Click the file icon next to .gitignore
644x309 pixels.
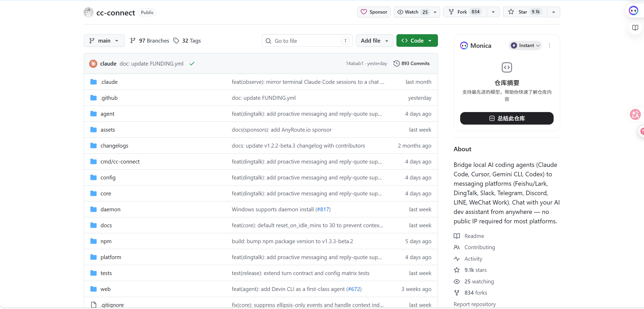[x=93, y=305]
